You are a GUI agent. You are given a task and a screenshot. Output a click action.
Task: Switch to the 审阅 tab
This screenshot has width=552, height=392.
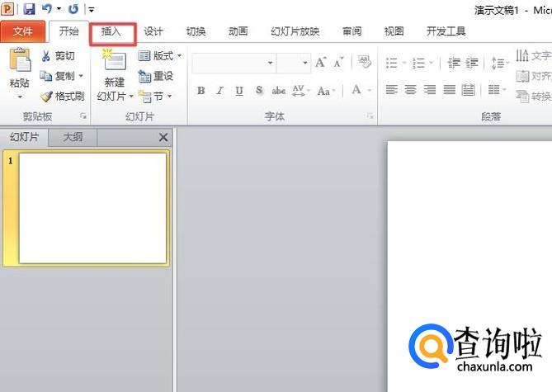coord(352,31)
